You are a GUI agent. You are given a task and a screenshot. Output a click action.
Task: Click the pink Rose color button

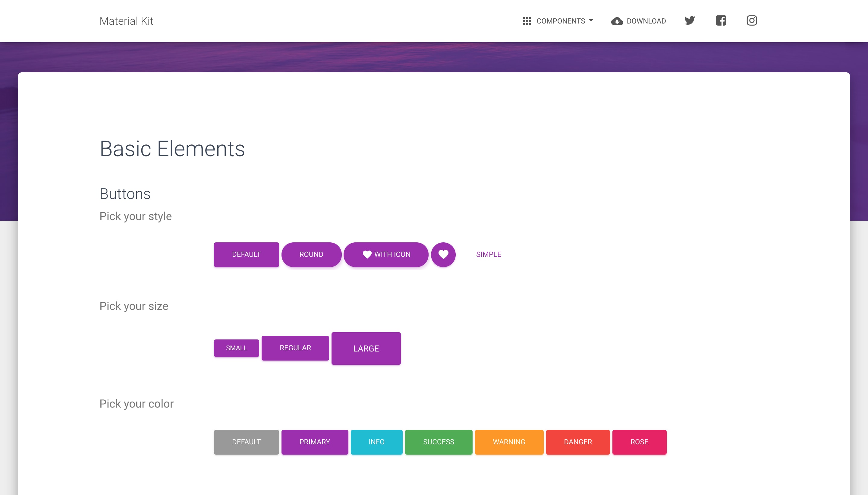[639, 442]
